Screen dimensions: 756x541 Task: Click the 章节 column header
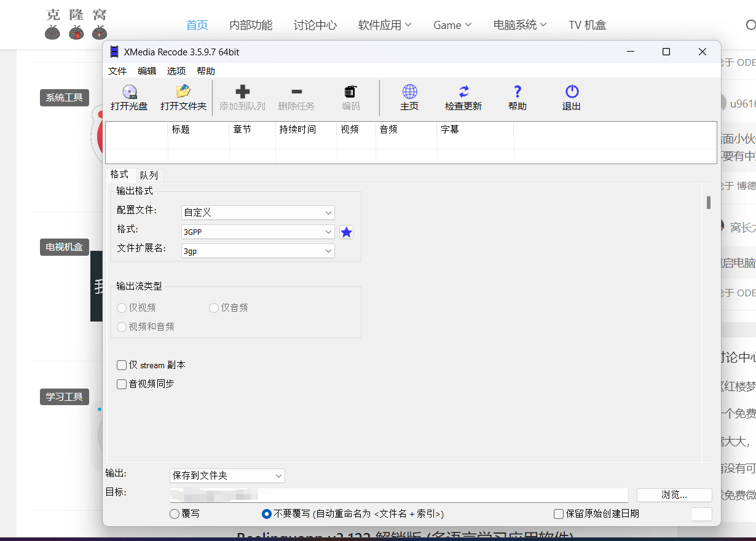pos(253,130)
